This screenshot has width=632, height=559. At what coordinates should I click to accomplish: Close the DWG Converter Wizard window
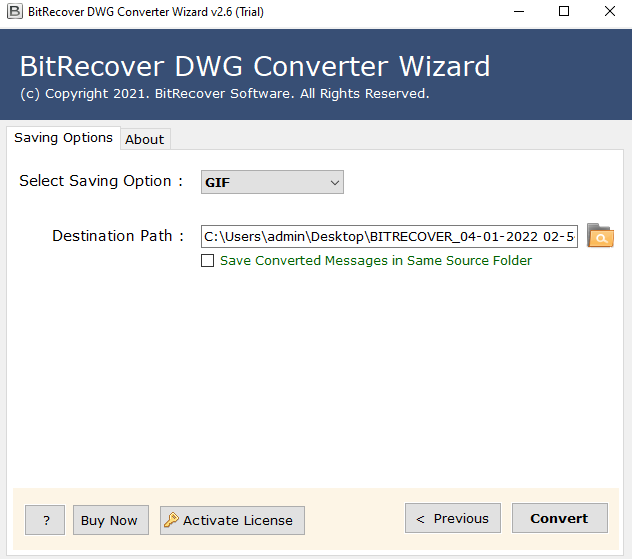(x=609, y=12)
